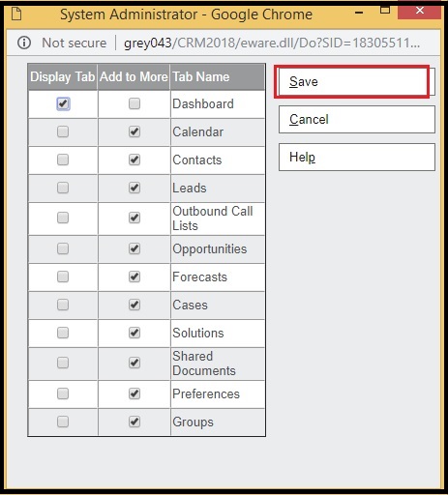Screen dimensions: 448x495
Task: Open the Help button
Action: tap(357, 158)
